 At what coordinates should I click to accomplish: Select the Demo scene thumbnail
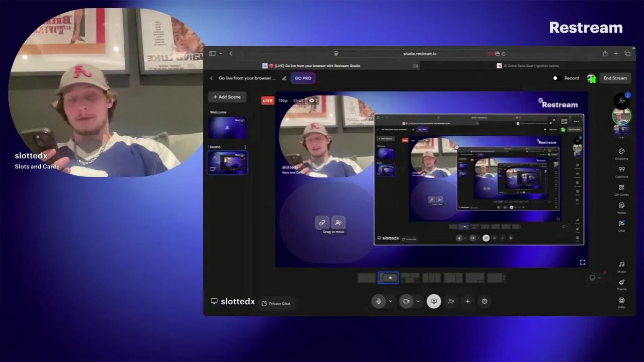(x=227, y=163)
